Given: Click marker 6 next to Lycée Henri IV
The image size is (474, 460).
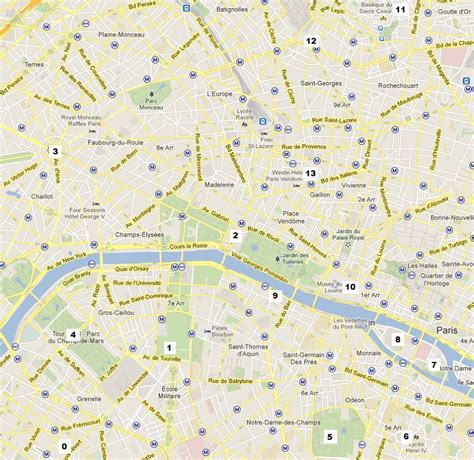Looking at the screenshot, I should [x=406, y=436].
